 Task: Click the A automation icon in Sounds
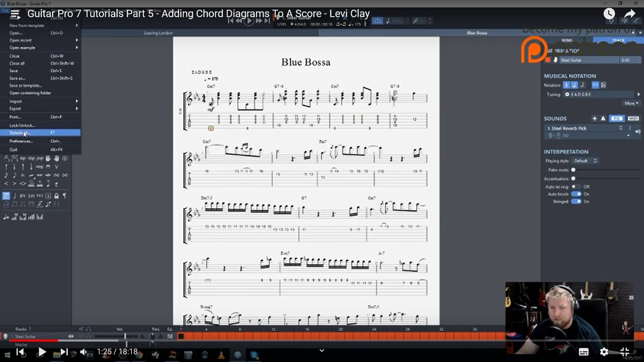pos(603,119)
